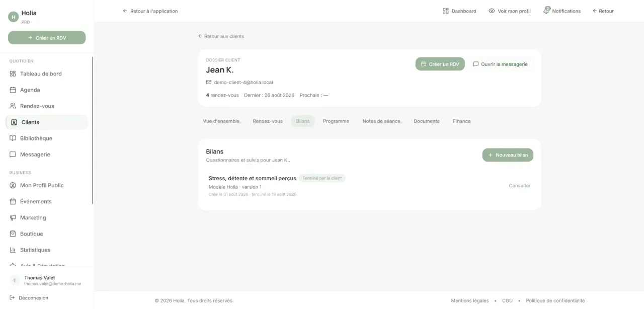Click the Événements calendar icon
644x309 pixels.
pyautogui.click(x=13, y=201)
